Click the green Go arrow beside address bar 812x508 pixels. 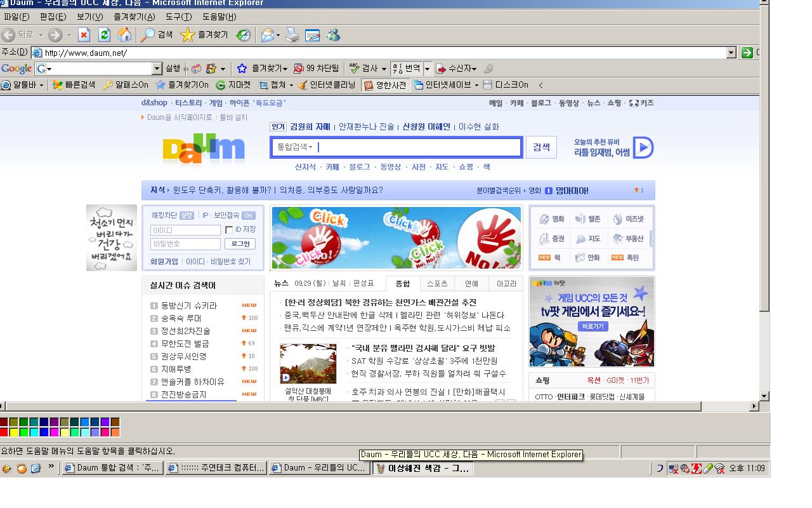pos(747,53)
